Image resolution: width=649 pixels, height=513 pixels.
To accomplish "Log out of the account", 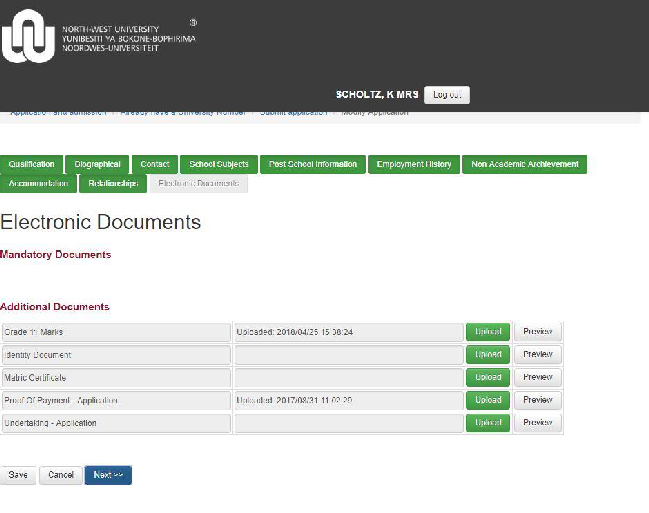I will [x=446, y=95].
